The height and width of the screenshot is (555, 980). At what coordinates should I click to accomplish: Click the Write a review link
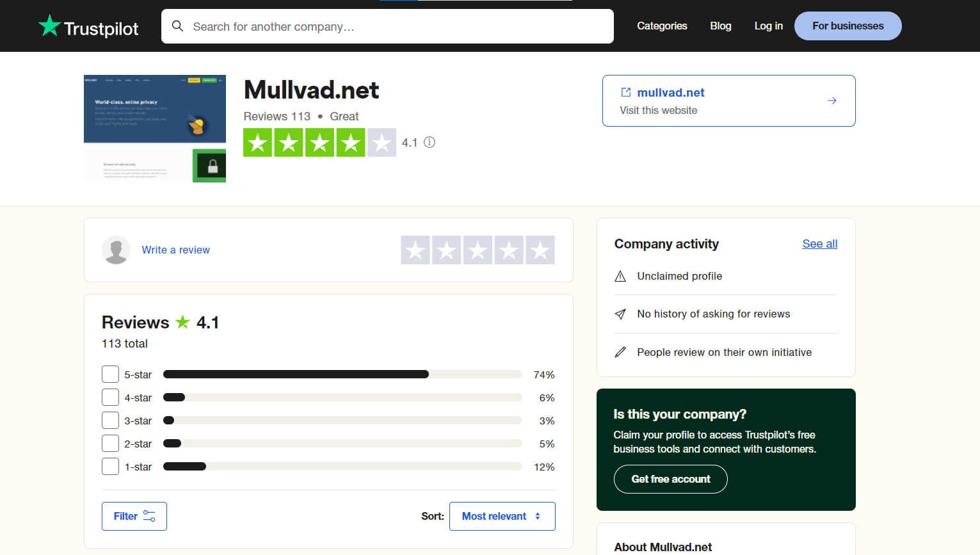click(175, 250)
